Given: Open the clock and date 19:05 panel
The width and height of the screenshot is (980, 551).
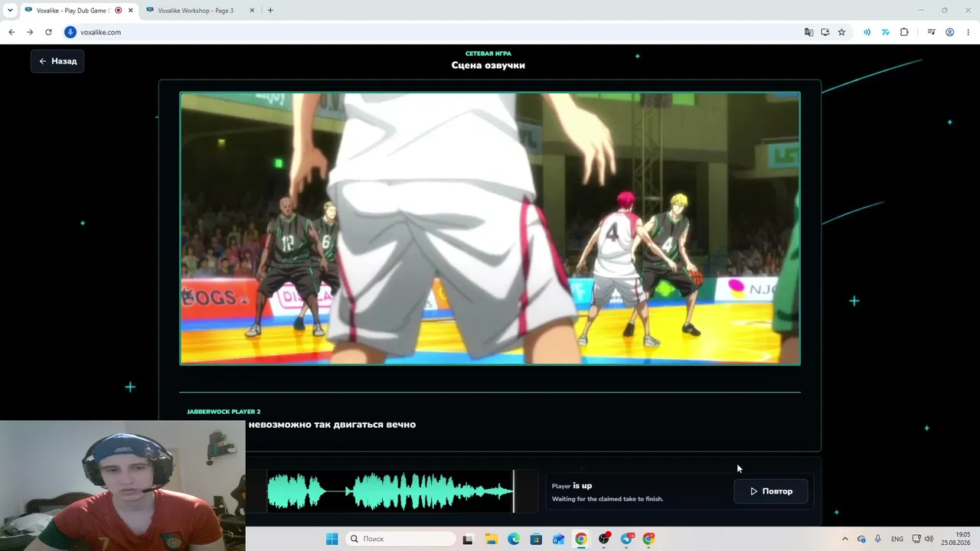Looking at the screenshot, I should pos(955,539).
